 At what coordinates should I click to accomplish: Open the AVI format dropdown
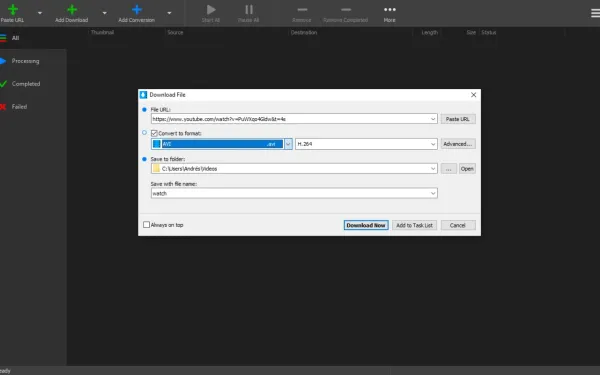click(288, 144)
